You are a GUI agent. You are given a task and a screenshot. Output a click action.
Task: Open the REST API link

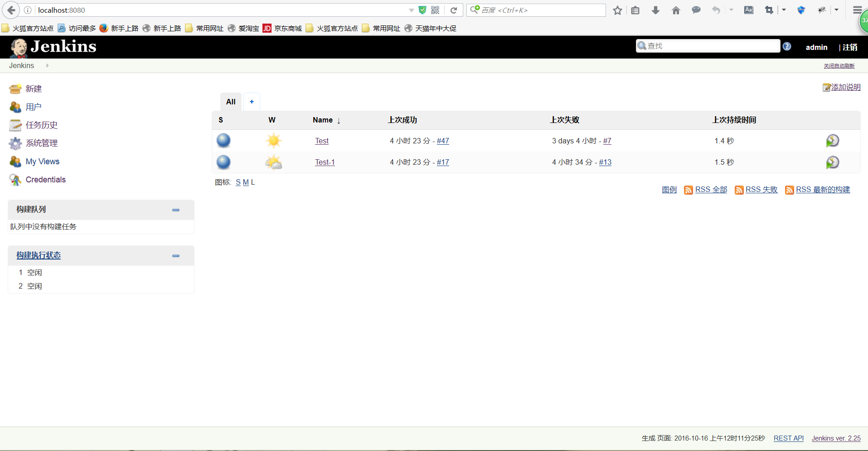pos(788,438)
